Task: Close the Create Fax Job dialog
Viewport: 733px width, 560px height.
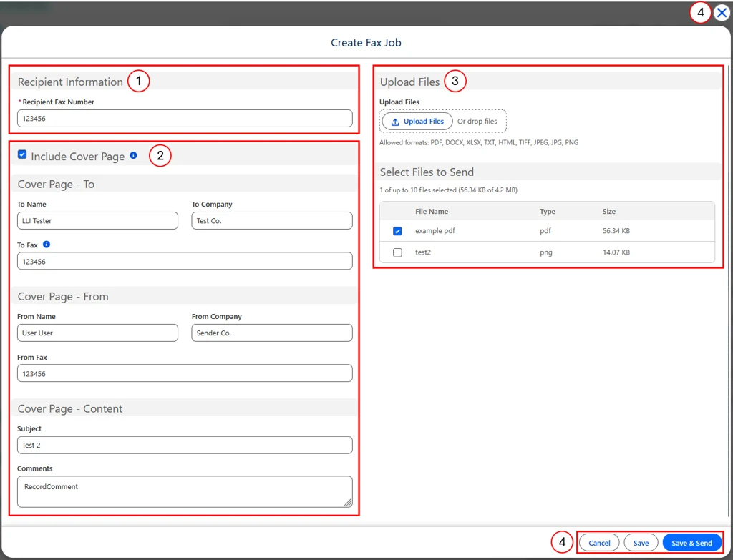Action: pos(722,13)
